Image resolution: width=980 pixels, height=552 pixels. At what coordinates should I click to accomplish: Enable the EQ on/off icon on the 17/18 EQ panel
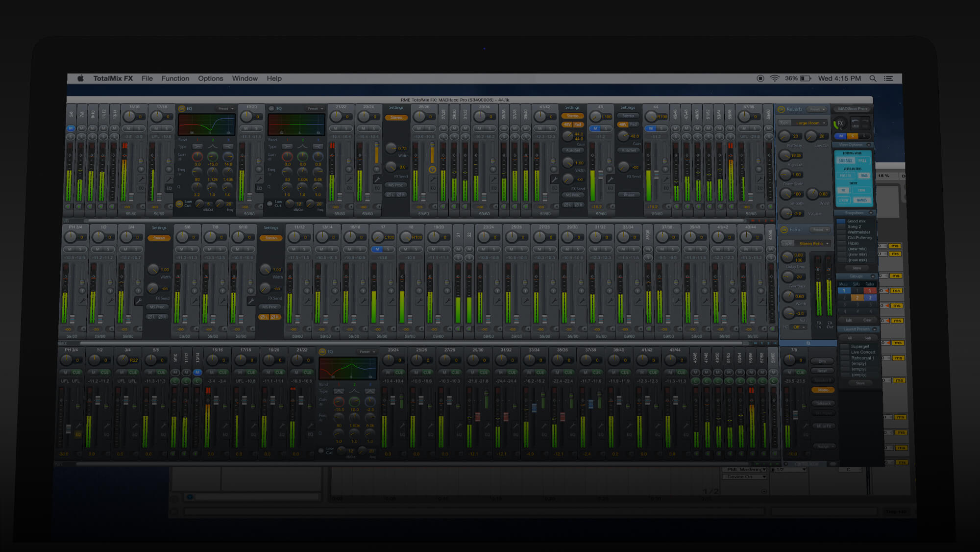point(182,109)
